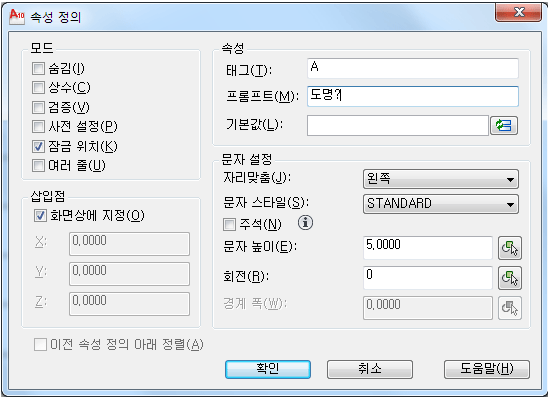Click the 확인 button
The height and width of the screenshot is (397, 548).
click(x=268, y=369)
